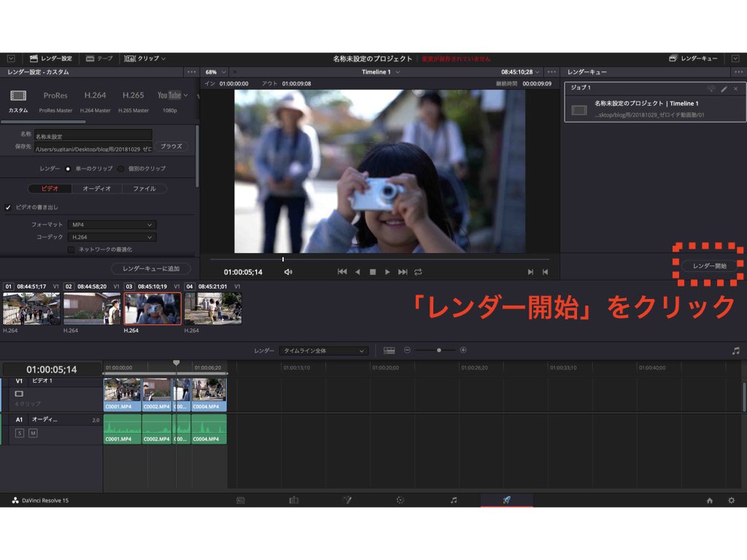Jump to first frame in viewer
The height and width of the screenshot is (560, 747).
point(342,272)
